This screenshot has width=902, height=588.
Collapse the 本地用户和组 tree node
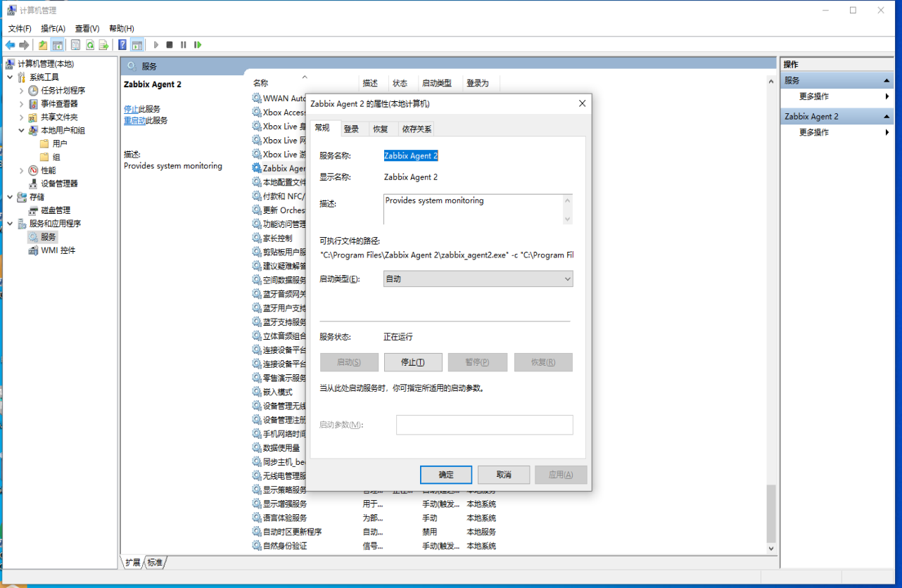[x=22, y=130]
